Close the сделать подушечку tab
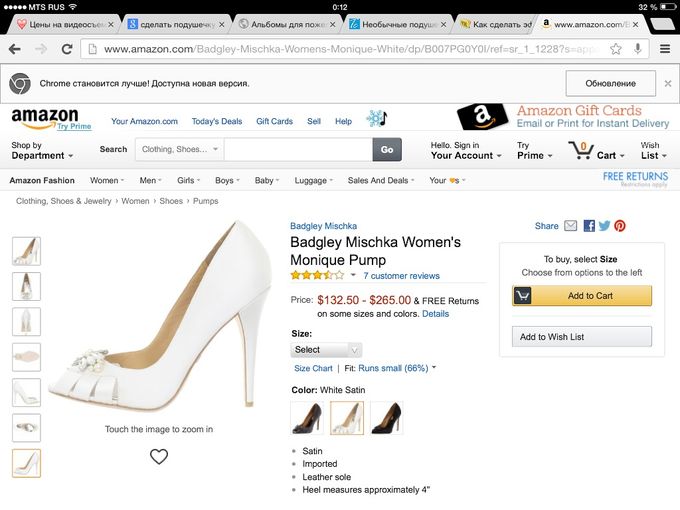Viewport: 680px width, 510px height. click(x=222, y=25)
